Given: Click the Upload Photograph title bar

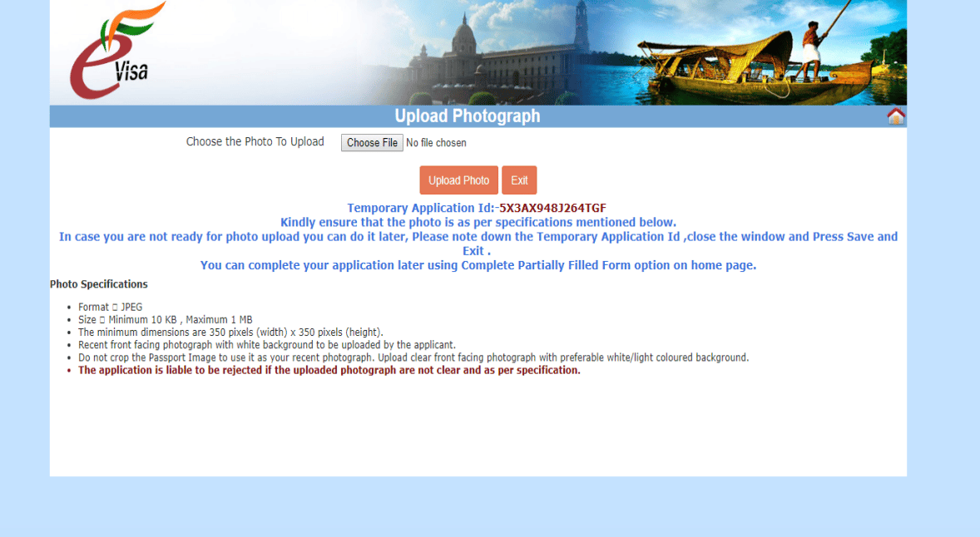Looking at the screenshot, I should point(468,116).
